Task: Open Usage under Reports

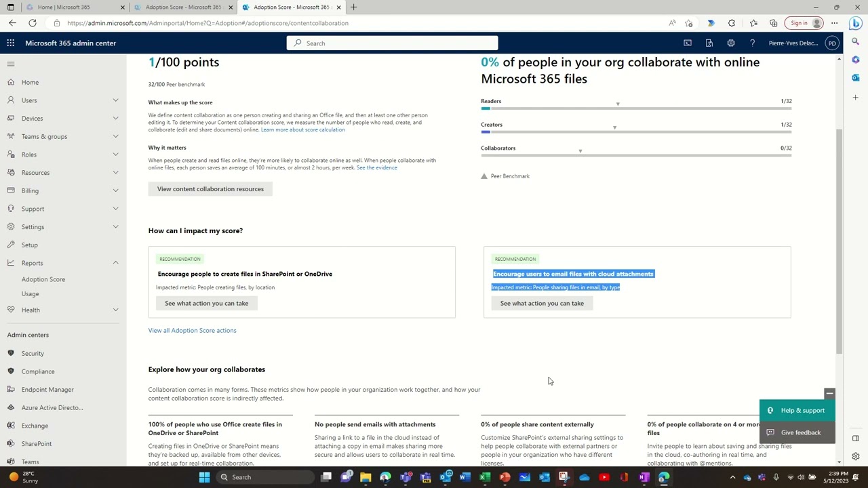Action: click(30, 293)
